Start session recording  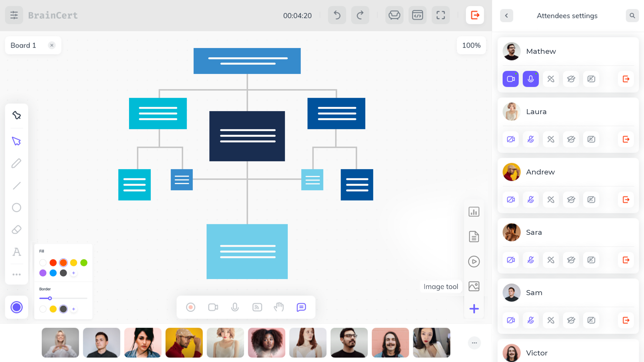tap(191, 307)
